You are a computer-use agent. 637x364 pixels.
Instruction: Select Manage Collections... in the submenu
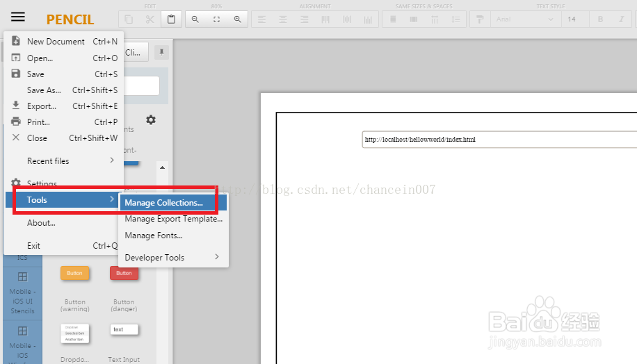(x=173, y=203)
